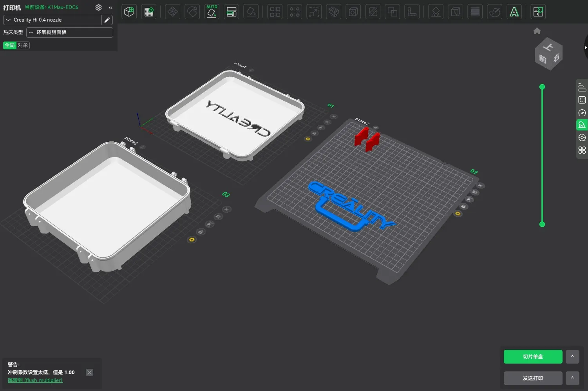This screenshot has height=391, width=588.
Task: Click the add plate grid icon
Action: tap(148, 12)
